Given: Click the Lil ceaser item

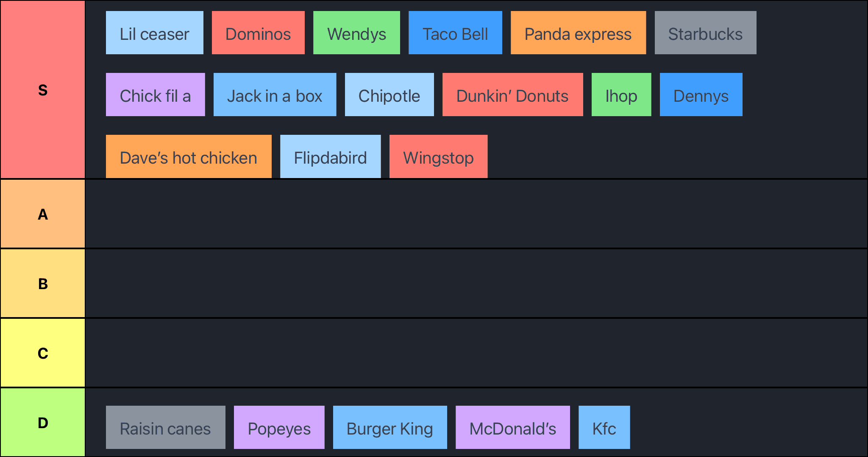Looking at the screenshot, I should (154, 33).
